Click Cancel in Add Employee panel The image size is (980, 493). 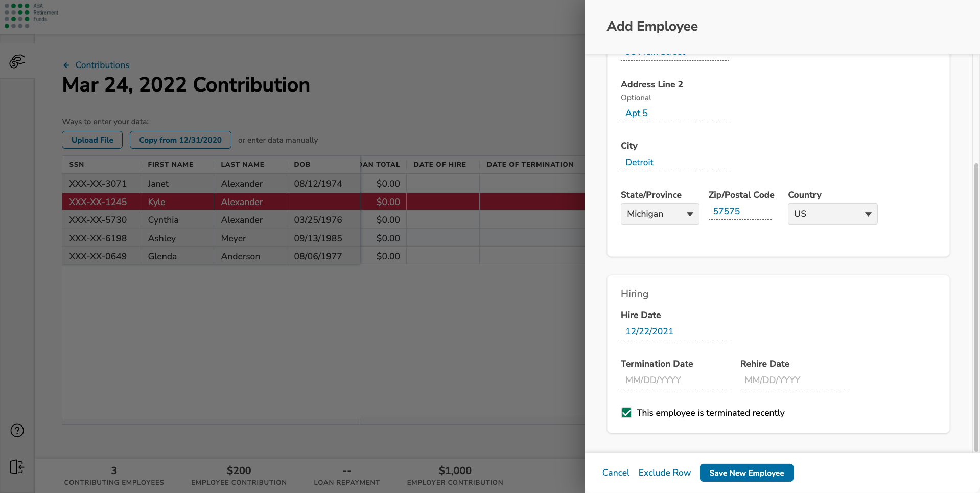point(616,473)
